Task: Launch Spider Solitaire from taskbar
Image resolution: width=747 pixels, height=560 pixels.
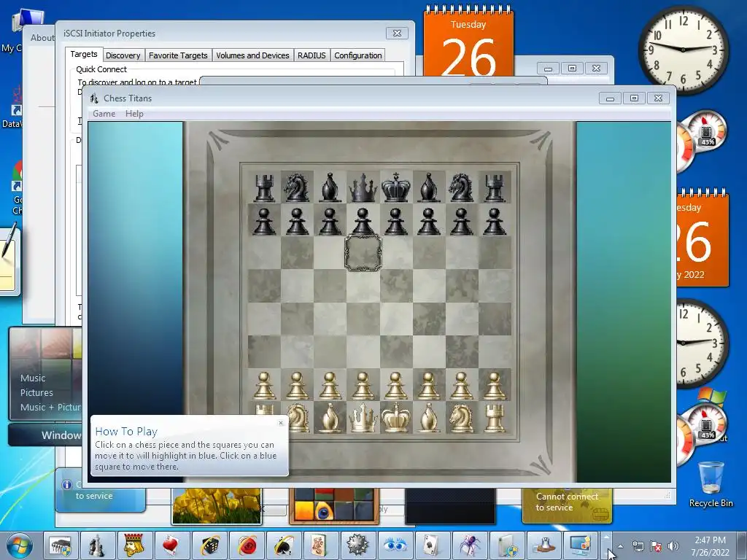Action: click(x=469, y=545)
